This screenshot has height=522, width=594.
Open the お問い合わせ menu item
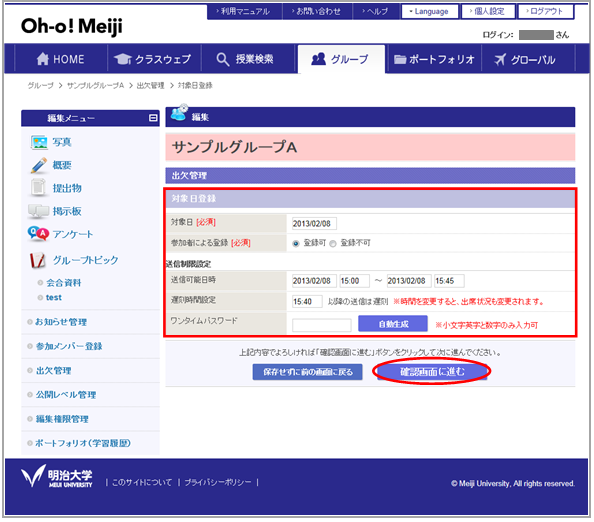pyautogui.click(x=317, y=11)
